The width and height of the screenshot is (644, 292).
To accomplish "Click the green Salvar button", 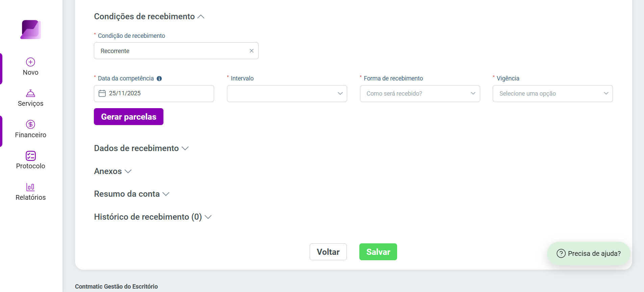I will [378, 252].
